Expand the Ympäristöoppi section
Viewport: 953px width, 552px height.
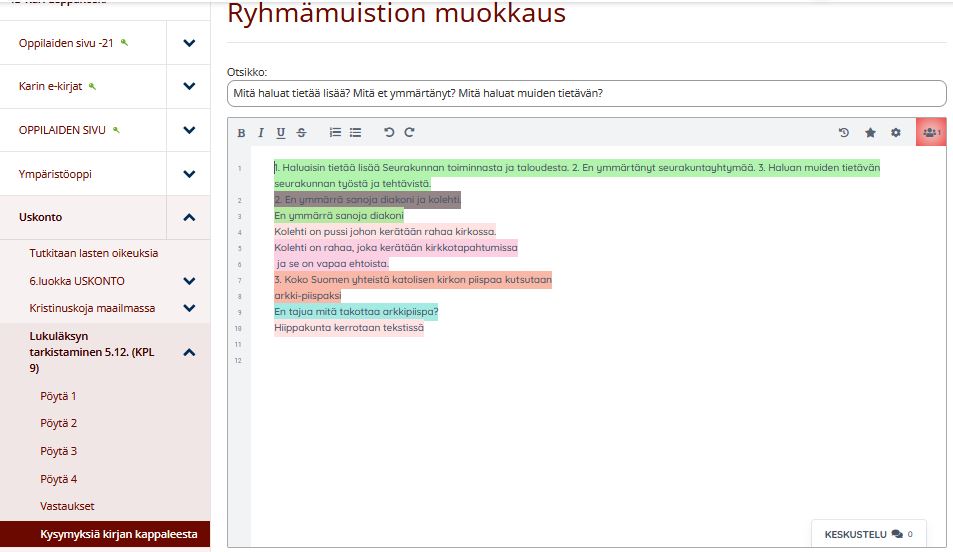click(x=189, y=174)
